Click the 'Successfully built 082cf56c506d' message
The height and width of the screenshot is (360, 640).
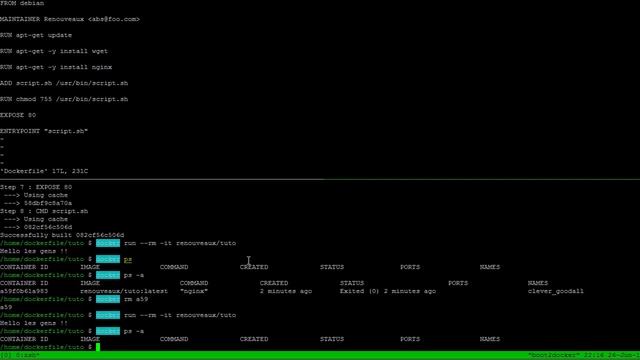tap(62, 235)
